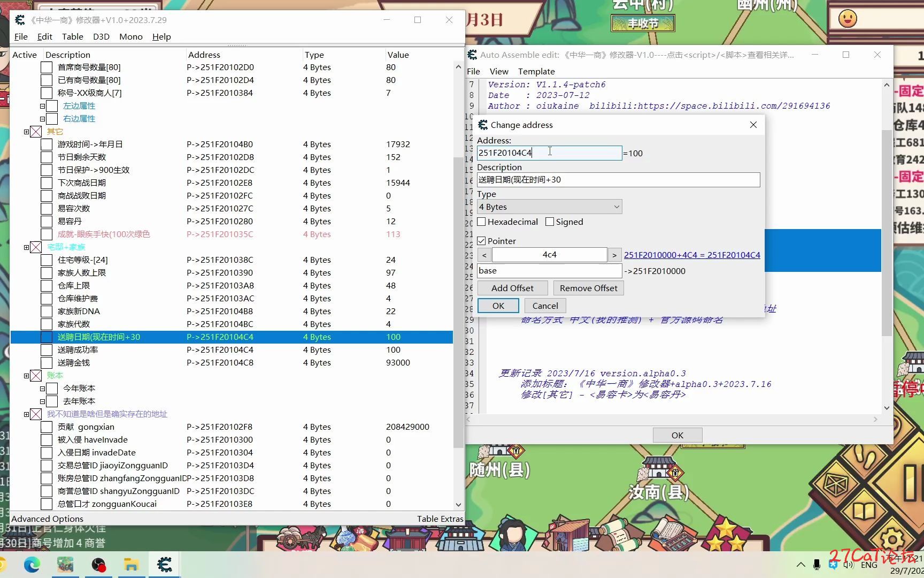Click the 251F2010000+4C4 pointer result link
The width and height of the screenshot is (924, 578).
(692, 255)
